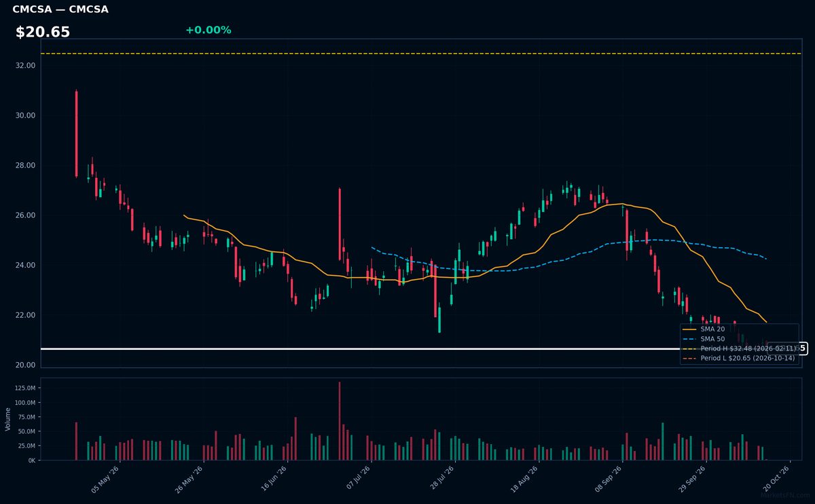The image size is (815, 504).
Task: Click the 25.0M volume axis label
Action: click(x=26, y=446)
